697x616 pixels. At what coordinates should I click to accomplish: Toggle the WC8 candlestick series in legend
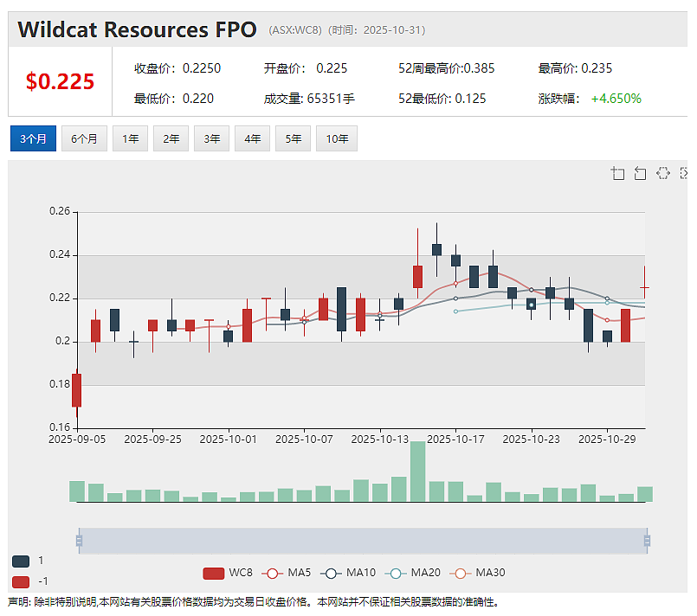pos(228,573)
